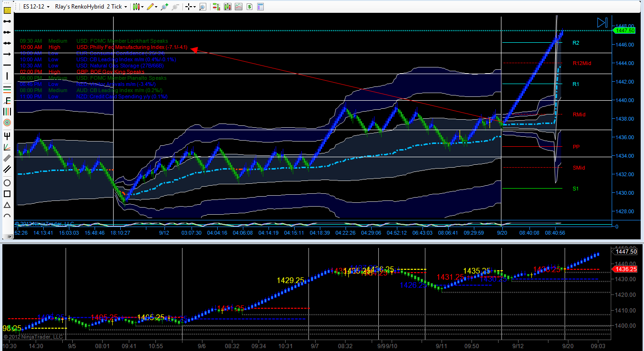Click the BOE Gov King Speaks news row
Screen dimensions: 644x351
point(82,72)
